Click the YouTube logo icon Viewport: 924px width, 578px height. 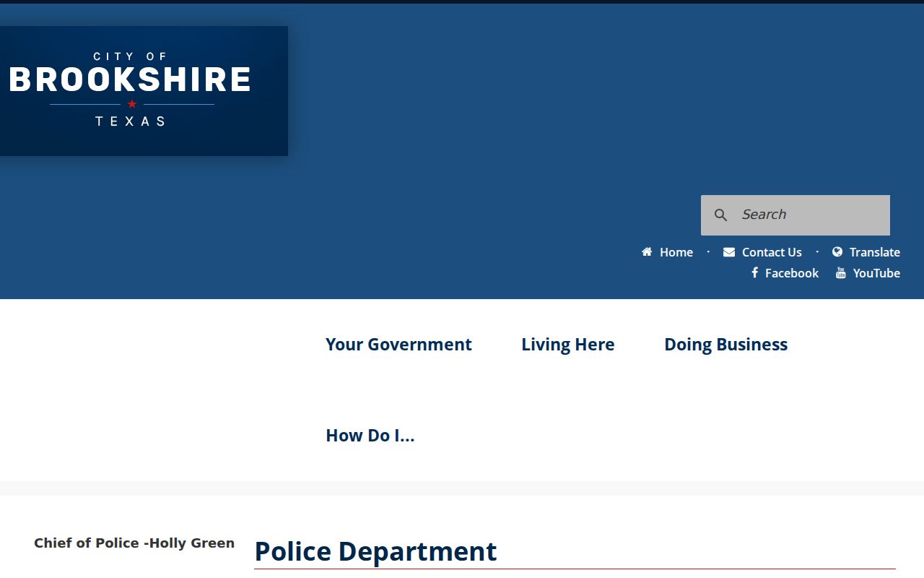click(x=841, y=272)
